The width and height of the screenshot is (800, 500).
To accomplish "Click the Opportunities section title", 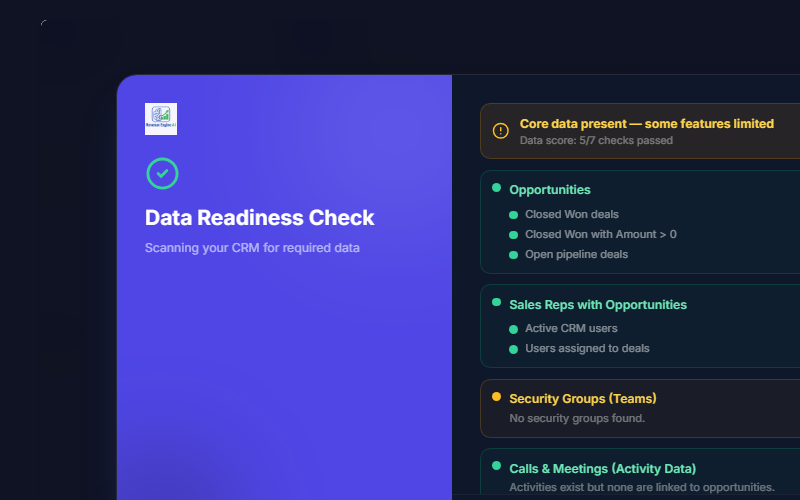I will 550,190.
